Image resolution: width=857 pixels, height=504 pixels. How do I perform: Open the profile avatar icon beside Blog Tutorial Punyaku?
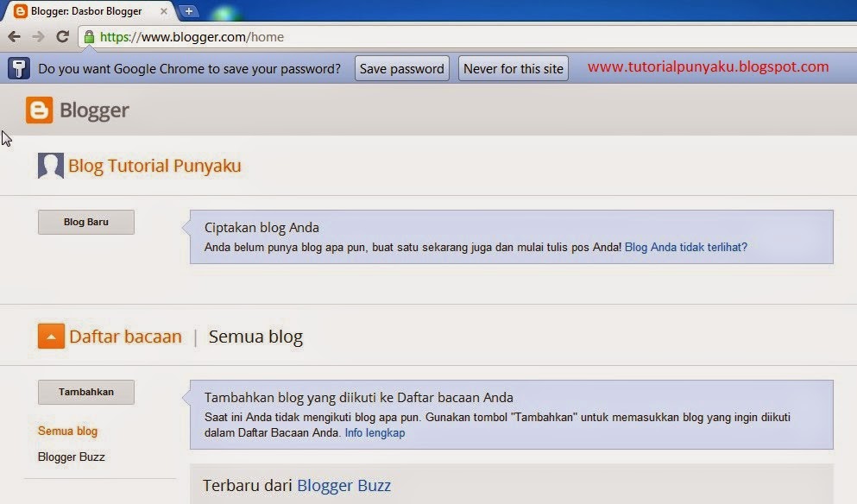point(50,165)
